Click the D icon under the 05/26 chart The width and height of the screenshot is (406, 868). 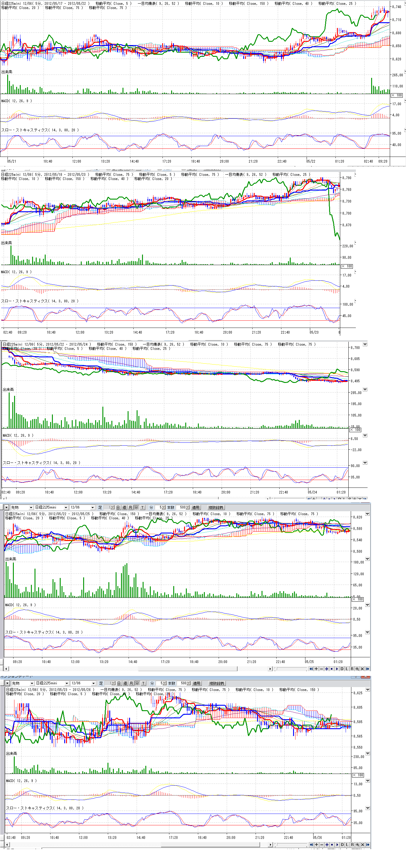coord(342,845)
